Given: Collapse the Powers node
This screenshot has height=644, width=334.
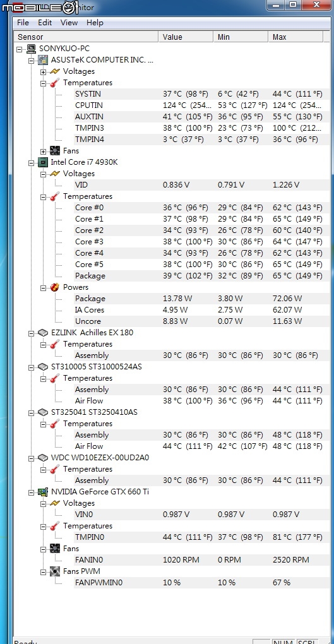Looking at the screenshot, I should [43, 287].
